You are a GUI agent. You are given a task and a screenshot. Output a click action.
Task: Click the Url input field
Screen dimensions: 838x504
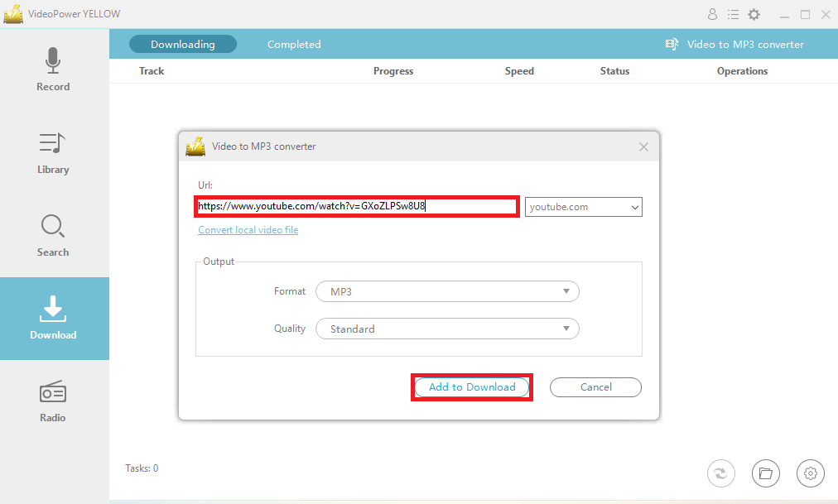pyautogui.click(x=356, y=206)
